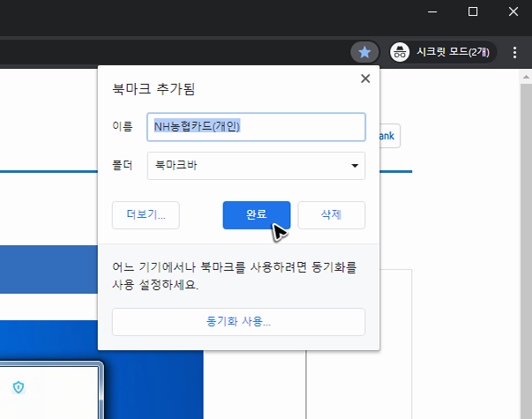Click the bookmark name input field
532x419 pixels.
click(256, 127)
